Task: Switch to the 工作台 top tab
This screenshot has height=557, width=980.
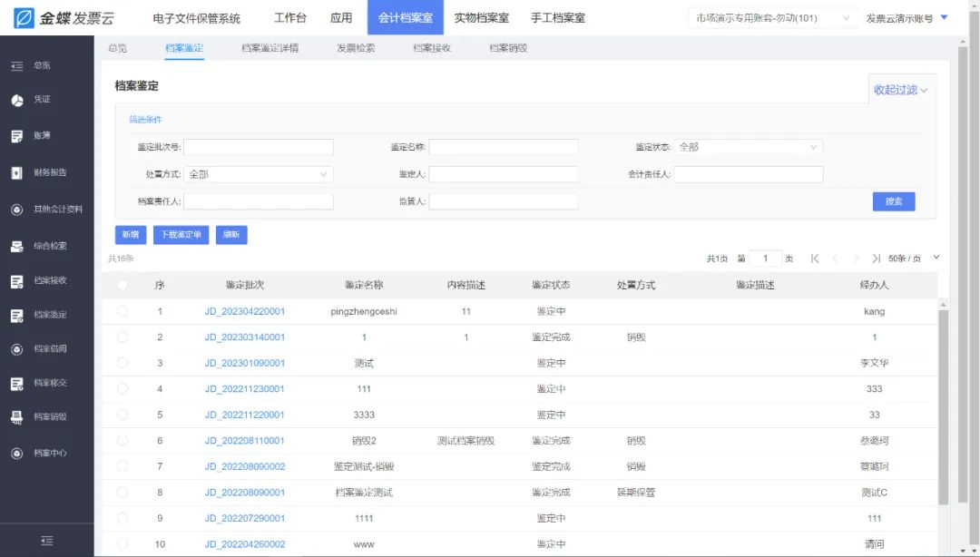Action: click(x=290, y=18)
